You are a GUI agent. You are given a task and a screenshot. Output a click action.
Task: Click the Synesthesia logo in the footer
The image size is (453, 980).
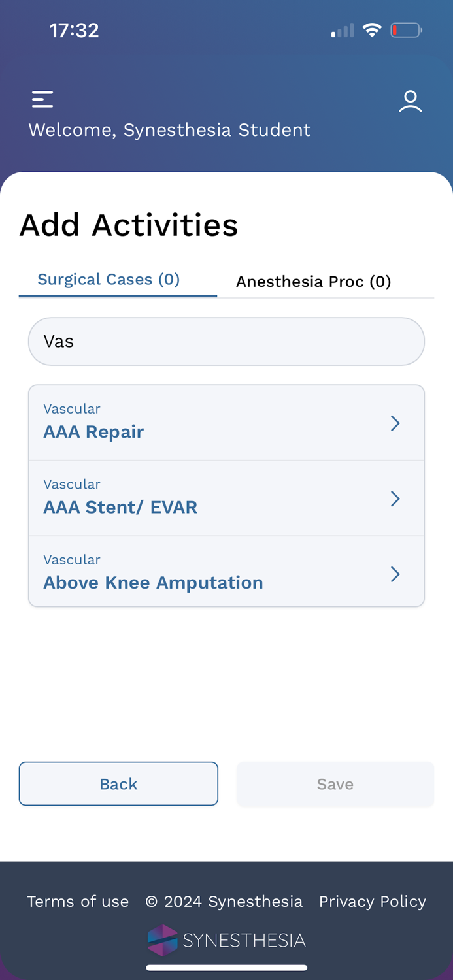(x=227, y=939)
